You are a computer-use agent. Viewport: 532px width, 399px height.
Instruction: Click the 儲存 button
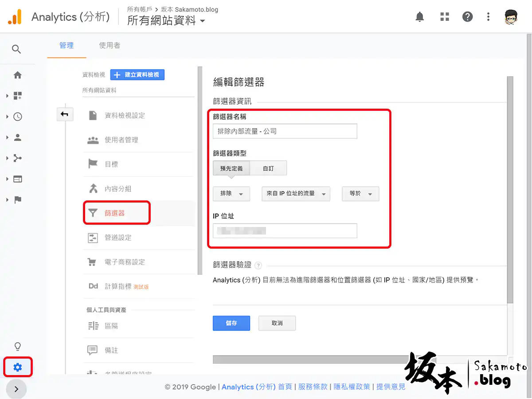click(231, 323)
